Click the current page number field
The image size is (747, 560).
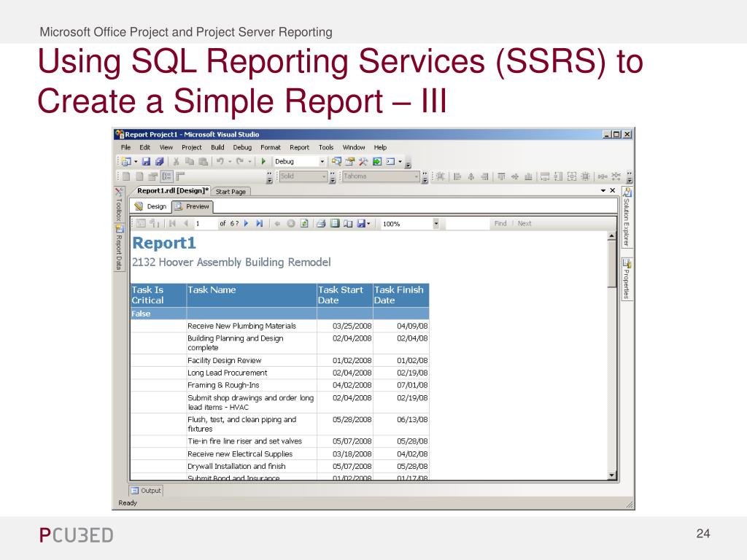tap(205, 223)
